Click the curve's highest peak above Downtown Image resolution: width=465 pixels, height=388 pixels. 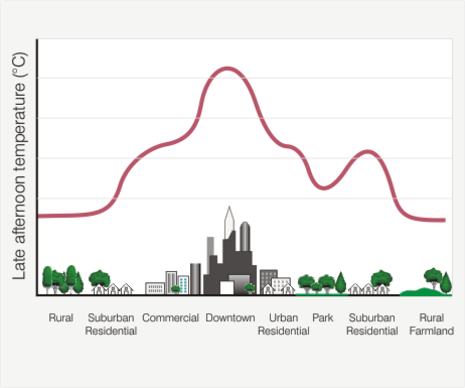(227, 69)
